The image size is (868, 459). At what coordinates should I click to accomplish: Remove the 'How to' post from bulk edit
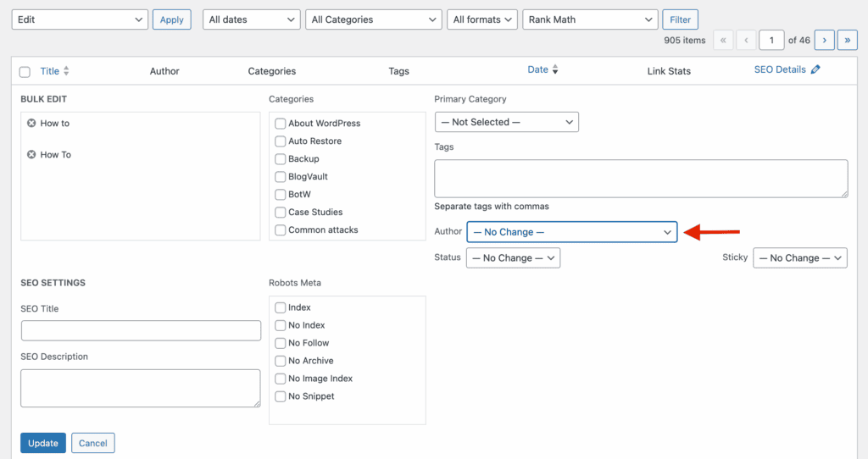point(31,123)
